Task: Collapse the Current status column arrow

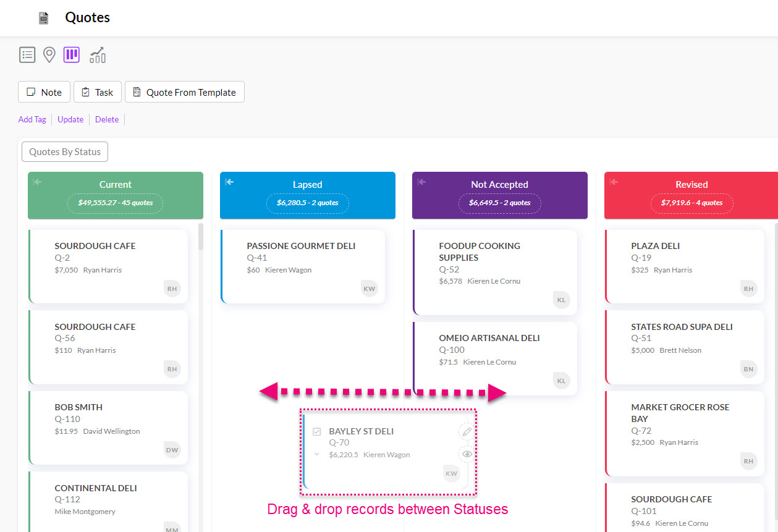Action: (x=37, y=182)
